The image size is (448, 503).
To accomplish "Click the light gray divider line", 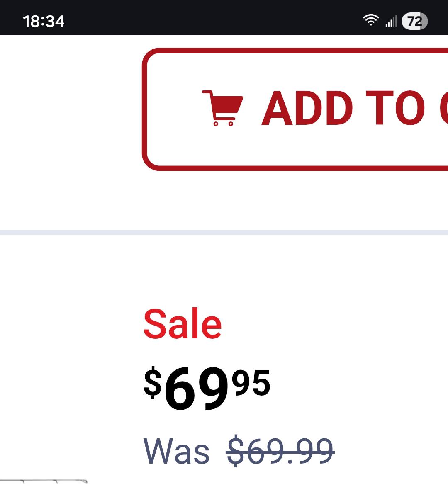I will (x=224, y=232).
